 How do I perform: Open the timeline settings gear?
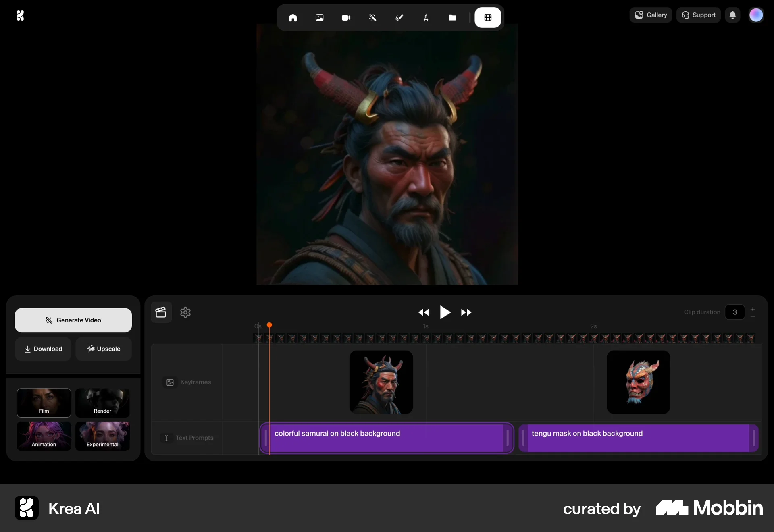(x=185, y=312)
